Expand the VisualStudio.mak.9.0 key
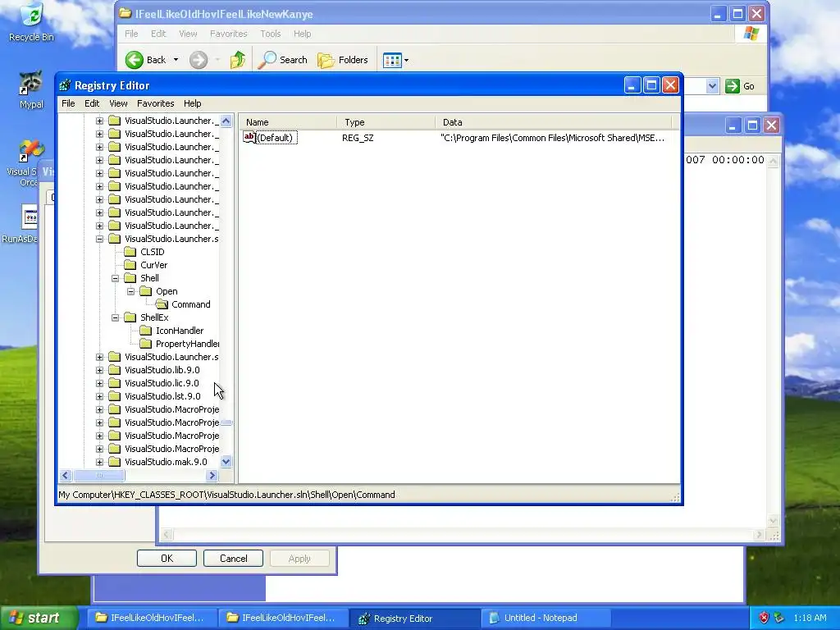The image size is (840, 630). [99, 462]
